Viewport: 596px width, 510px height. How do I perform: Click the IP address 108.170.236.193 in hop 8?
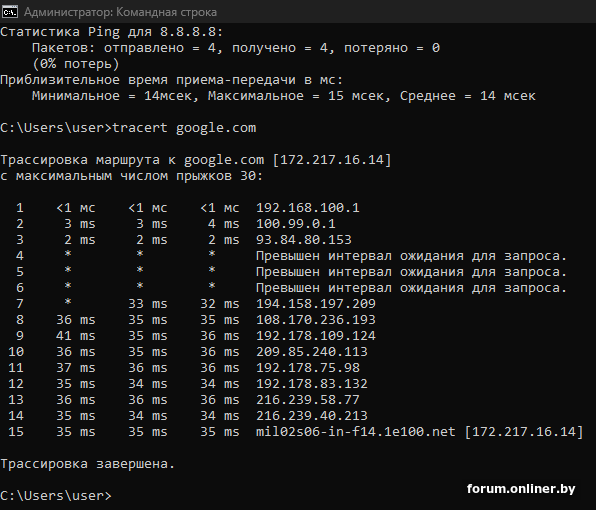coord(315,320)
